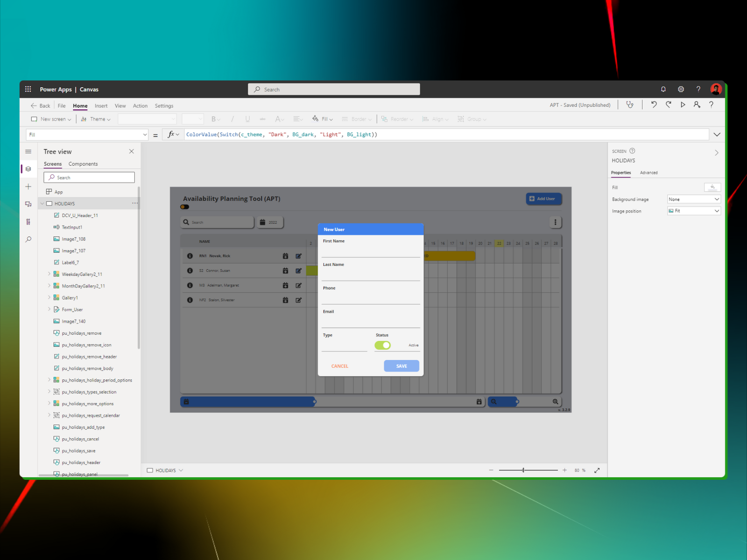Toggle the Active status switch in New User dialog

tap(383, 345)
